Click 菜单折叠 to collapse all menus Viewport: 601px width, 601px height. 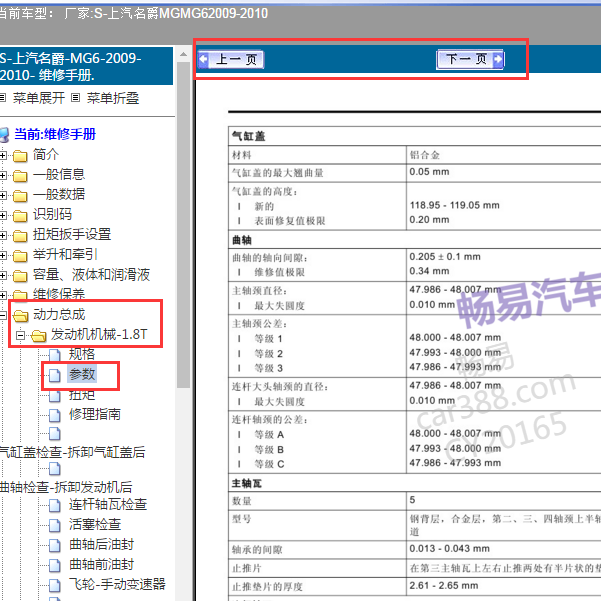click(113, 98)
